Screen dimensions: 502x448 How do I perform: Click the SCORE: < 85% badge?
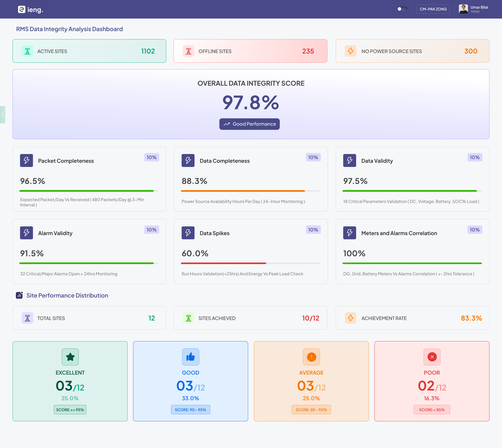[x=432, y=410]
